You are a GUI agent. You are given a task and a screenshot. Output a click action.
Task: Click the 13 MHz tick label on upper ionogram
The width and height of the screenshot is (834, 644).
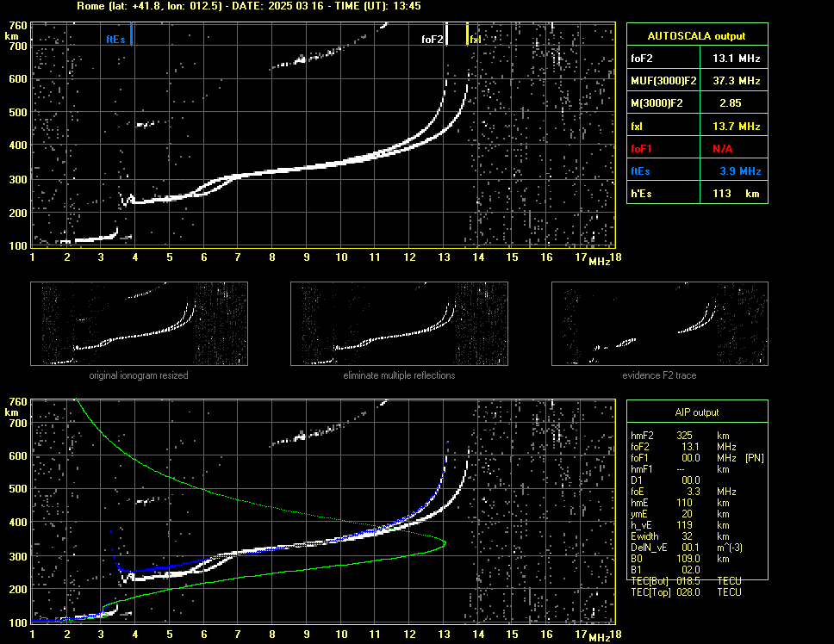(444, 257)
